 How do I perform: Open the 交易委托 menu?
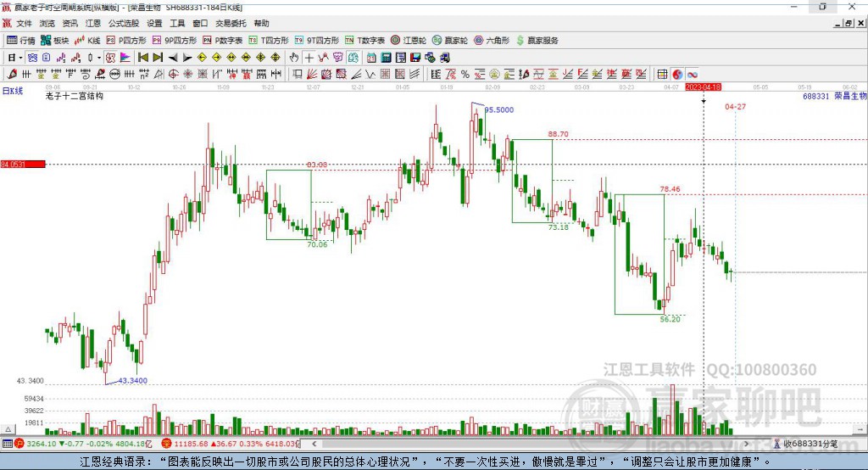pos(231,23)
